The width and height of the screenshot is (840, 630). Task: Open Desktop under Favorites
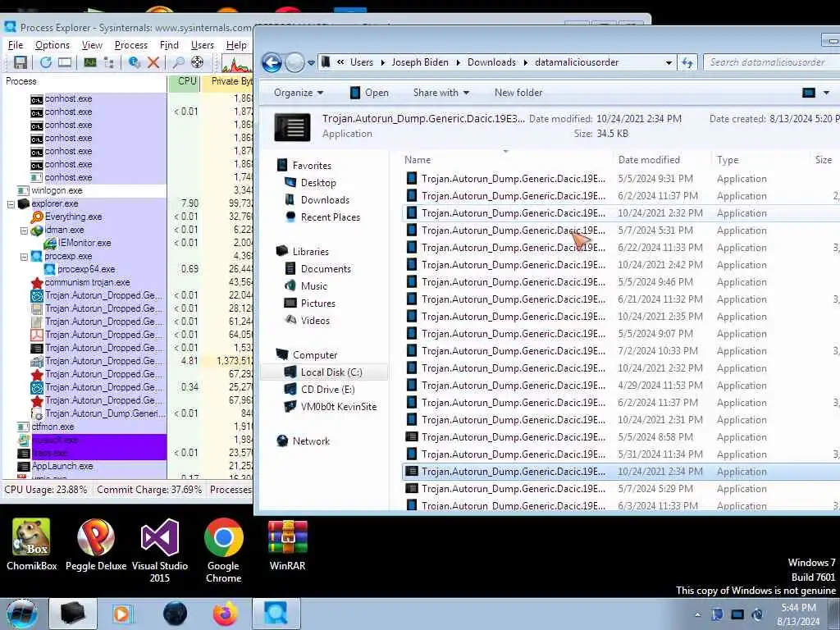coord(318,183)
